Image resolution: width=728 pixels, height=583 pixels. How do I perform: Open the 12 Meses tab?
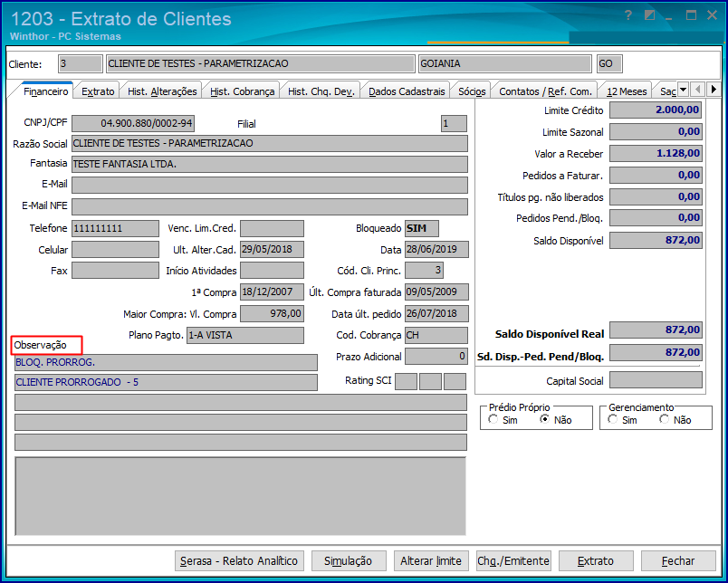coord(627,91)
